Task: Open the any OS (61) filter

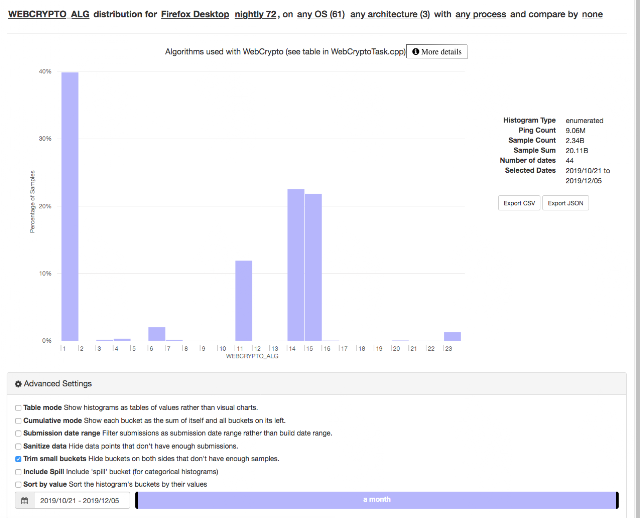Action: [321, 14]
